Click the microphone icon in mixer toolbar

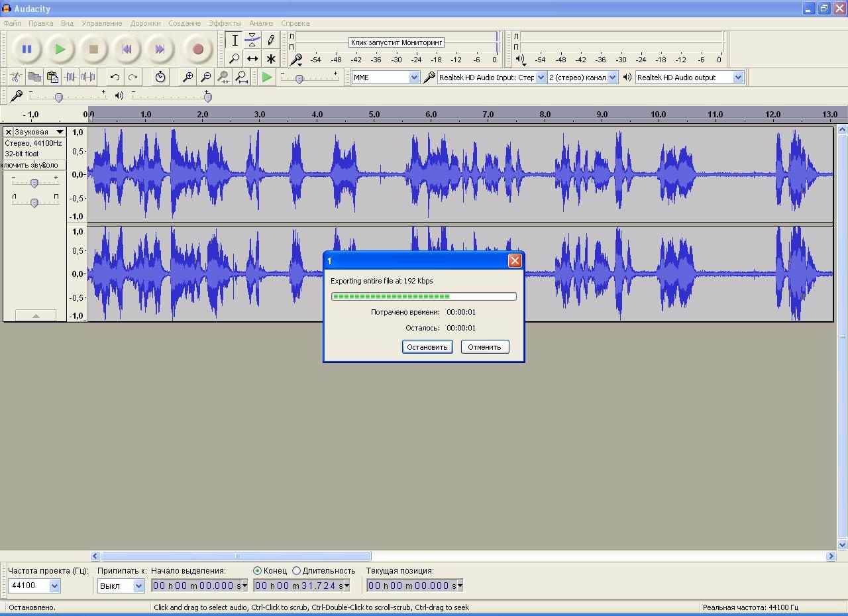(x=17, y=96)
